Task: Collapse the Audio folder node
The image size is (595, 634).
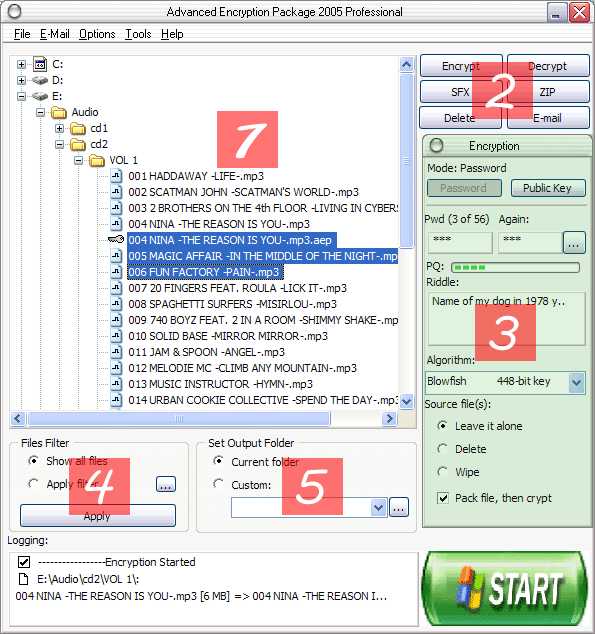Action: click(x=40, y=112)
